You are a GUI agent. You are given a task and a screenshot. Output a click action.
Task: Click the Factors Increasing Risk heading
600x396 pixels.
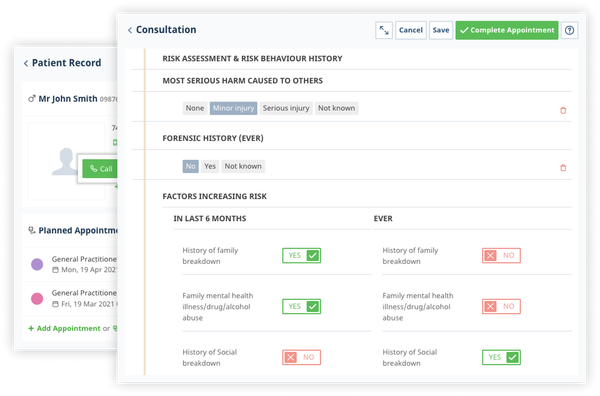click(x=215, y=196)
